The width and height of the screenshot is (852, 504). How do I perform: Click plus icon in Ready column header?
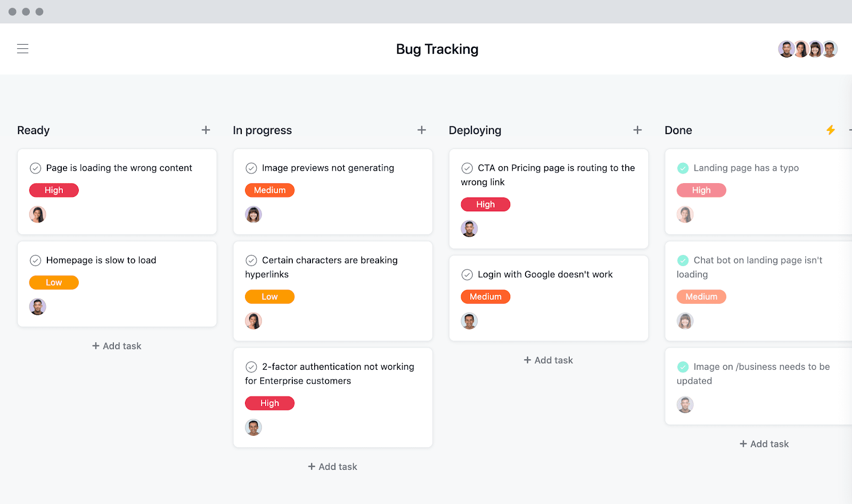(206, 130)
